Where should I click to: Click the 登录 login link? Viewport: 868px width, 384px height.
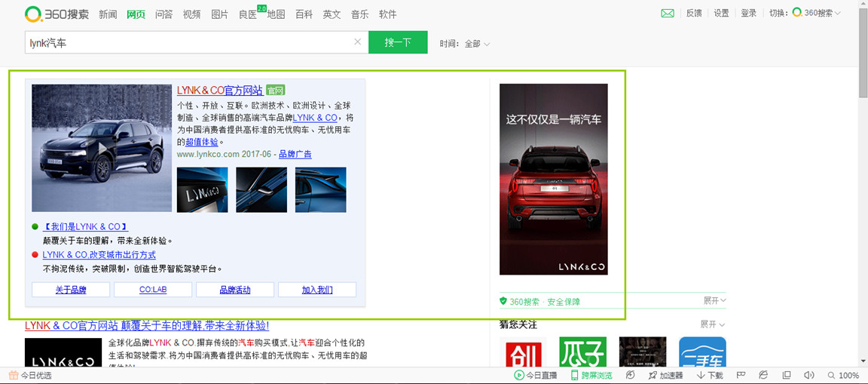click(x=748, y=14)
